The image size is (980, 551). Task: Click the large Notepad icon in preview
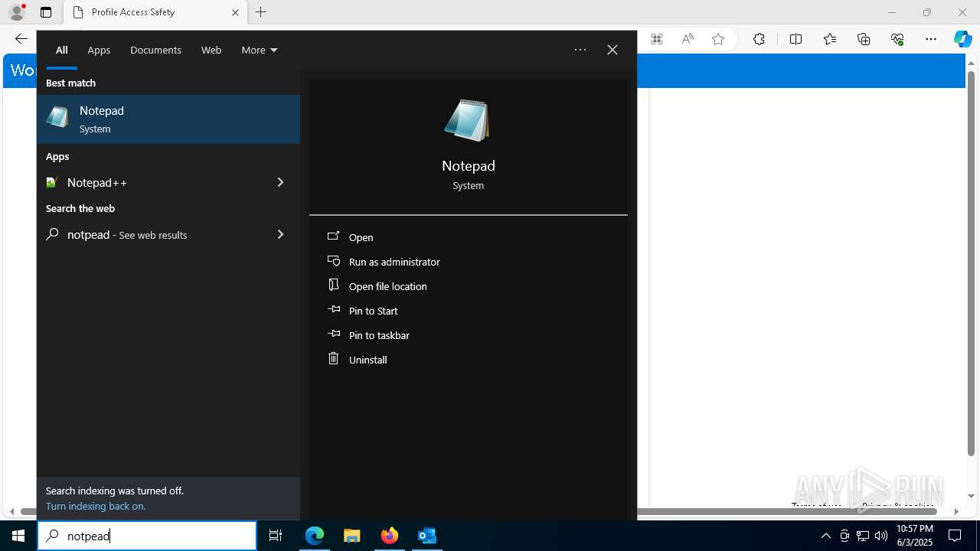click(x=467, y=120)
